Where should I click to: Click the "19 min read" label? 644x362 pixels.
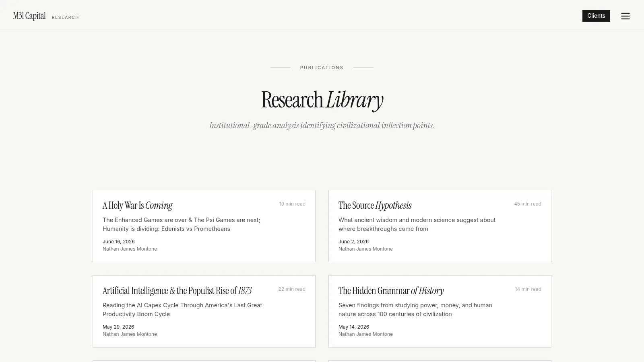(292, 204)
